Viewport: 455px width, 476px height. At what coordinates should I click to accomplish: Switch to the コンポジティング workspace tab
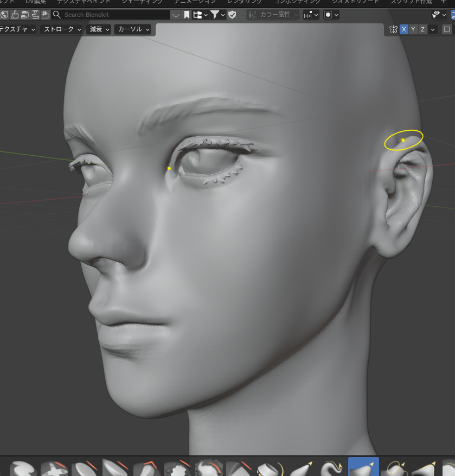(297, 2)
